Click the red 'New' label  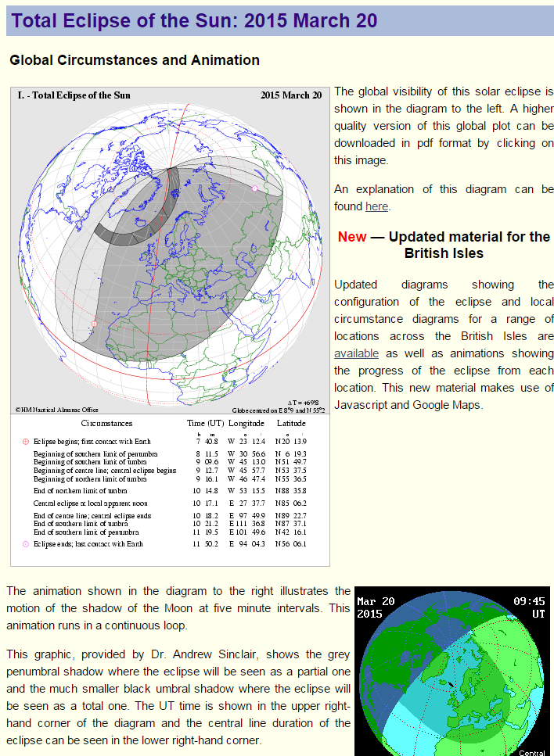pyautogui.click(x=352, y=237)
